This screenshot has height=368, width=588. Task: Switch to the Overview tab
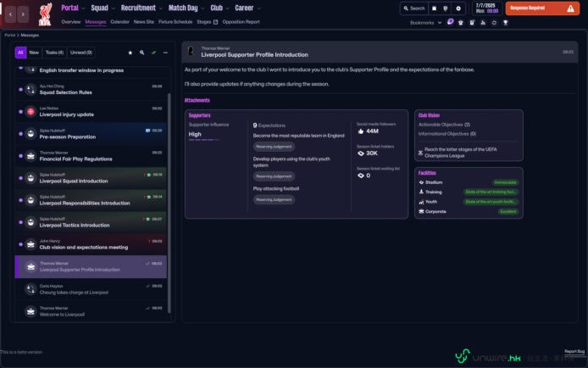tap(71, 22)
